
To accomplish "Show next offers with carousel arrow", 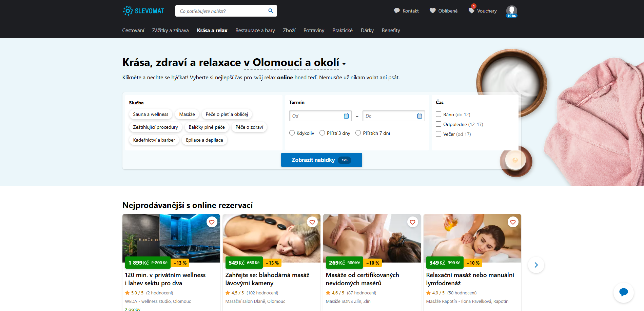I will point(536,265).
